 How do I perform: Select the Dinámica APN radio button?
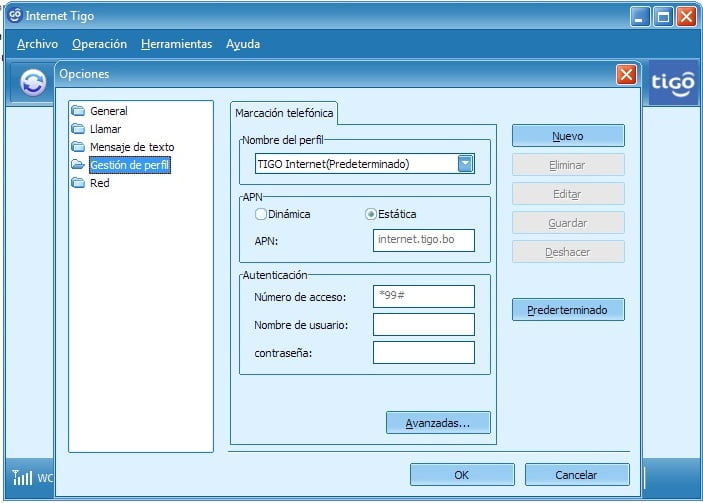260,214
